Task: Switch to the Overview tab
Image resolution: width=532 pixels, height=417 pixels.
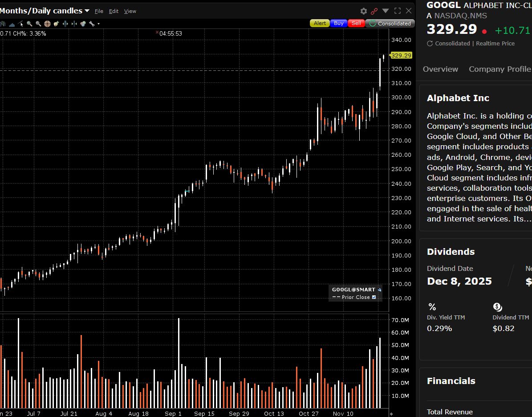Action: [440, 69]
